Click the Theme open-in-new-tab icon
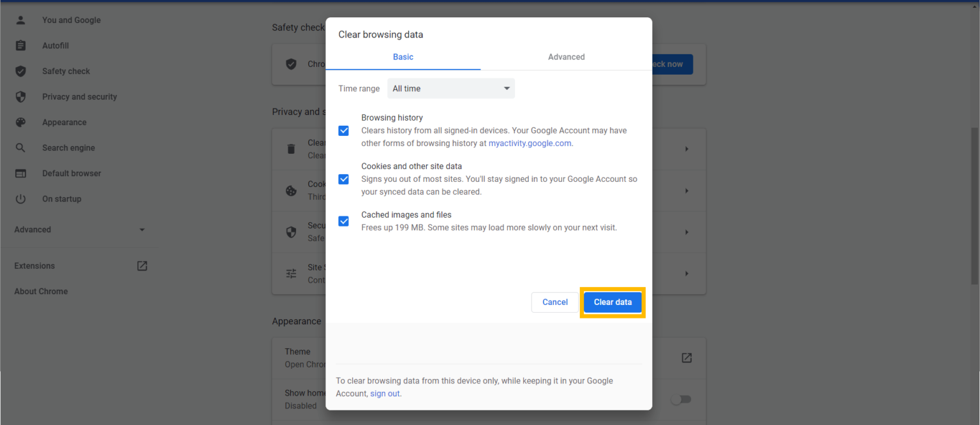The image size is (980, 425). [x=687, y=357]
